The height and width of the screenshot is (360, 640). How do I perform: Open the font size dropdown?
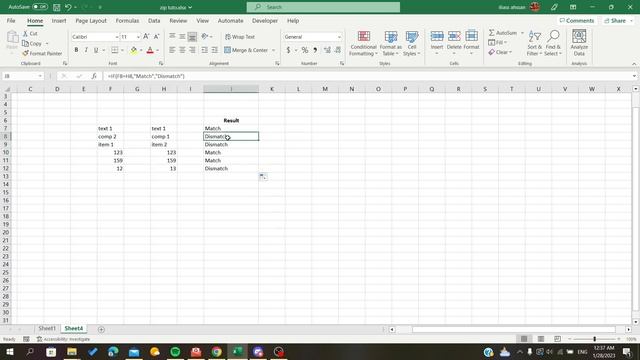point(138,37)
